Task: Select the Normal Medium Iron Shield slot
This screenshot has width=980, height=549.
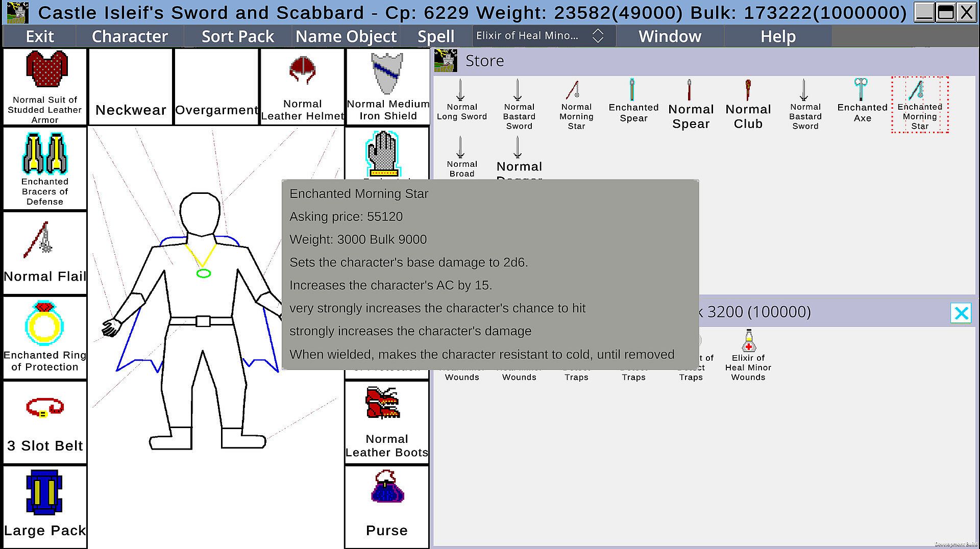Action: [x=388, y=87]
